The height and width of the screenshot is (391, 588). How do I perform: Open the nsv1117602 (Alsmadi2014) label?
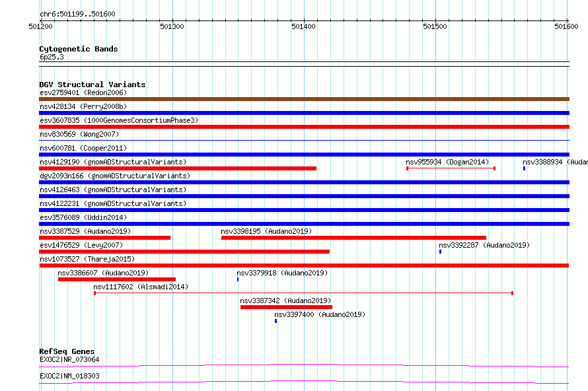click(x=141, y=287)
